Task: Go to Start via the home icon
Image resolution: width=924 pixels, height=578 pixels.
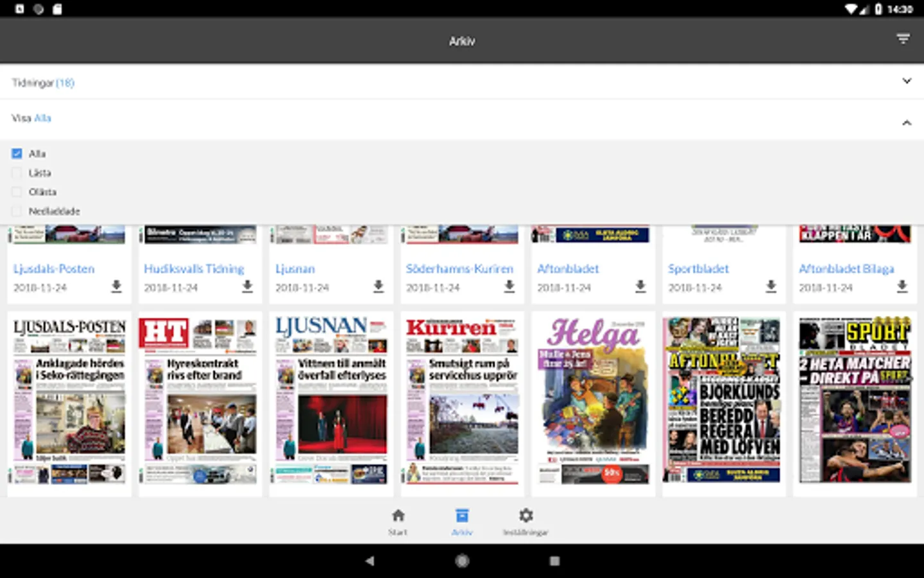Action: tap(398, 516)
